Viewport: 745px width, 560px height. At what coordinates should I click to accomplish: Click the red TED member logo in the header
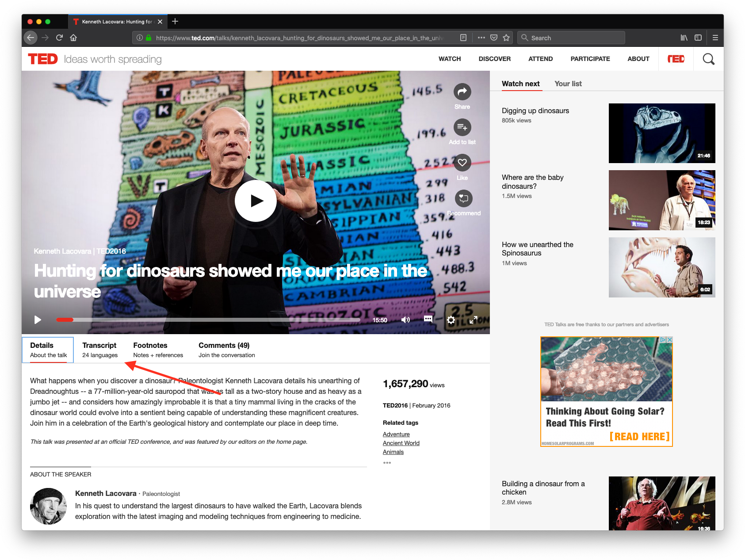[676, 59]
